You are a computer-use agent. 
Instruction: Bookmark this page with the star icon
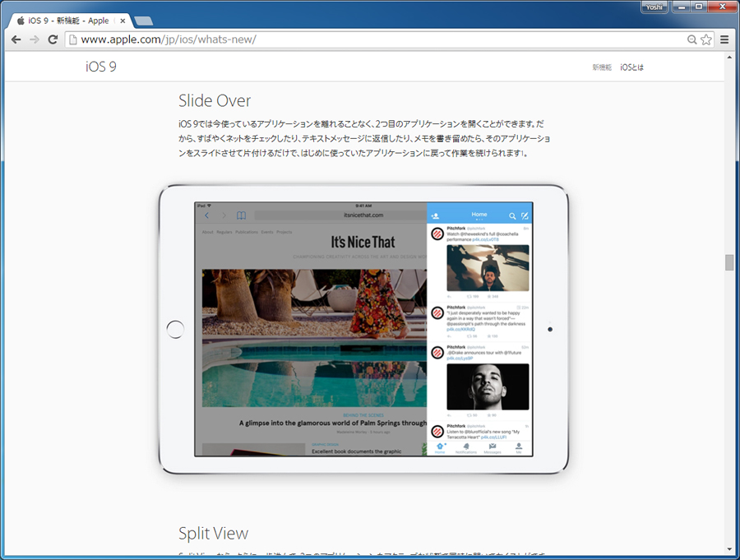tap(706, 39)
